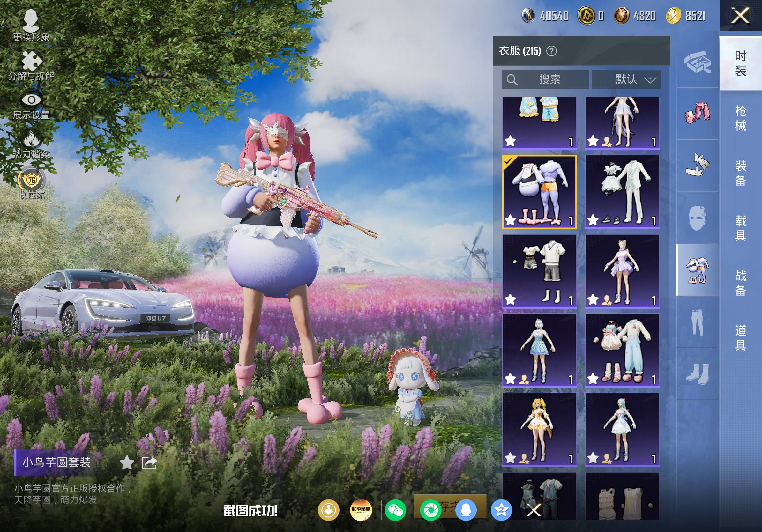This screenshot has width=762, height=532.
Task: Select the boots shoes category icon
Action: [x=697, y=374]
